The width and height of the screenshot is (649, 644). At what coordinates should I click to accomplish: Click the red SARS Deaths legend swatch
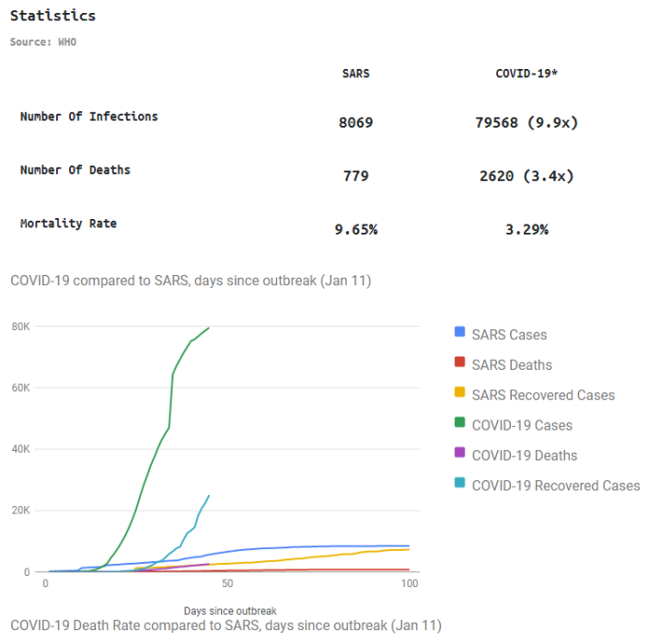[x=459, y=364]
